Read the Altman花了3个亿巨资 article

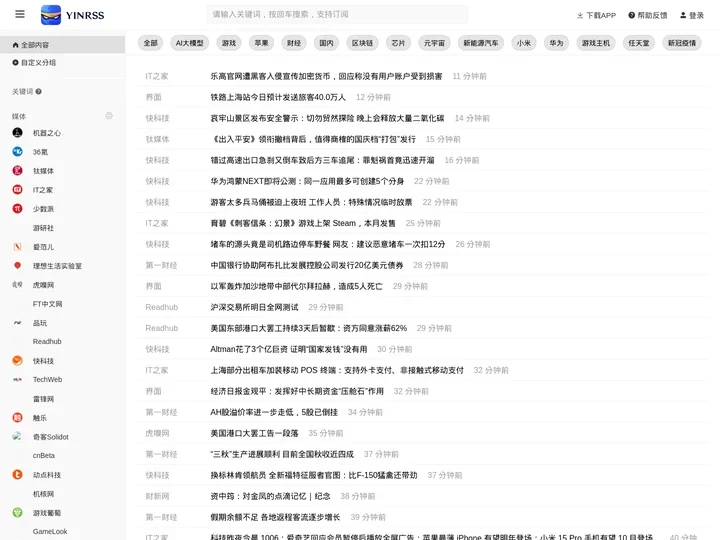click(x=289, y=349)
